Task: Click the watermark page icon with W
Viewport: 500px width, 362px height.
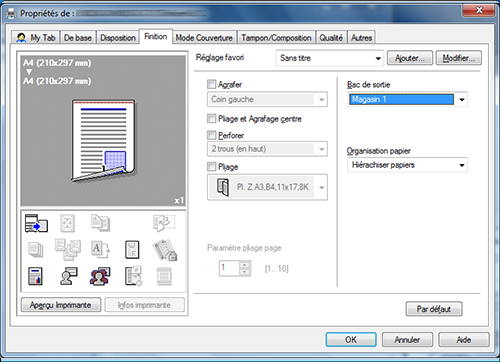Action: pos(132,250)
